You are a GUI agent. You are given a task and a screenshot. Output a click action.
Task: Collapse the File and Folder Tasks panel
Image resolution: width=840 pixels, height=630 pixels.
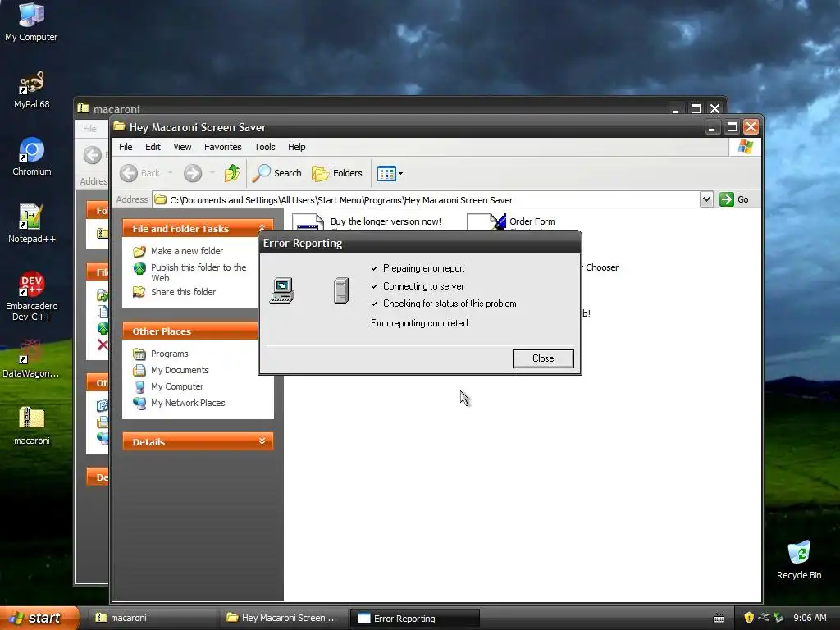coord(262,228)
